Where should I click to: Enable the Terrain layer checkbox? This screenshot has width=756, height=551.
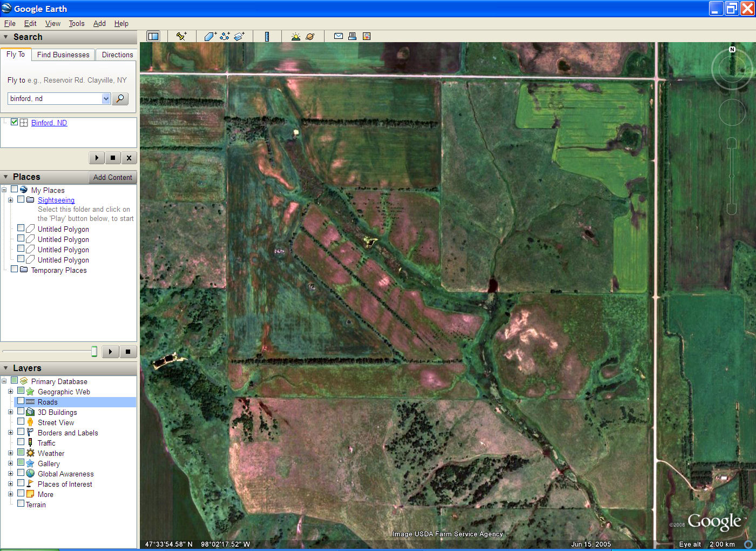21,504
